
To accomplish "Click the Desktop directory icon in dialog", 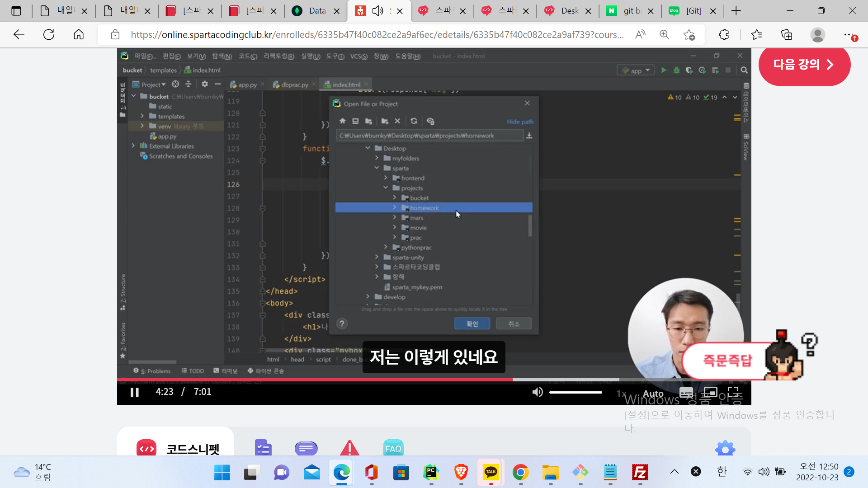I will (x=355, y=121).
